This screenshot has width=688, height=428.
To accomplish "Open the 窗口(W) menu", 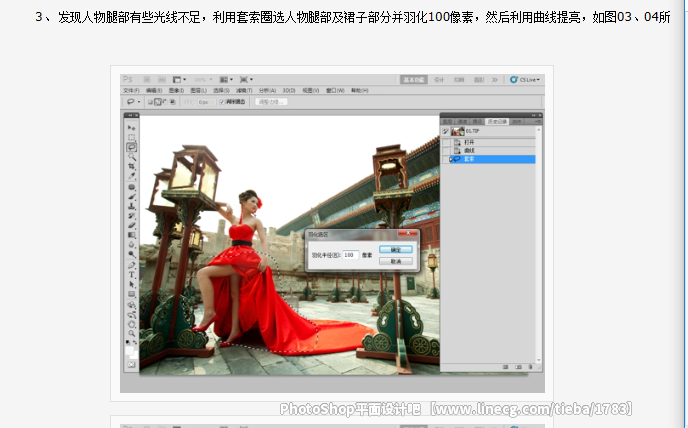I will click(335, 91).
